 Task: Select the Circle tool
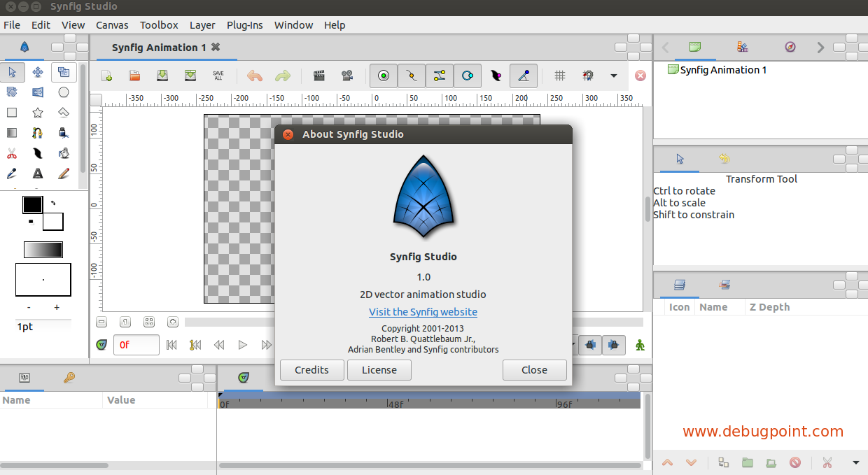(64, 92)
